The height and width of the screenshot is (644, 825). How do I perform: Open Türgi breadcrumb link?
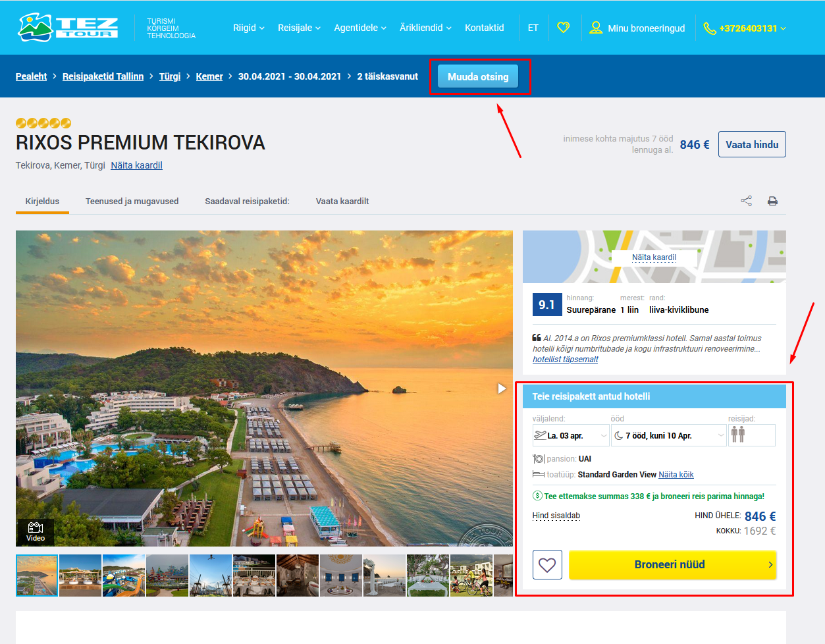pyautogui.click(x=170, y=76)
